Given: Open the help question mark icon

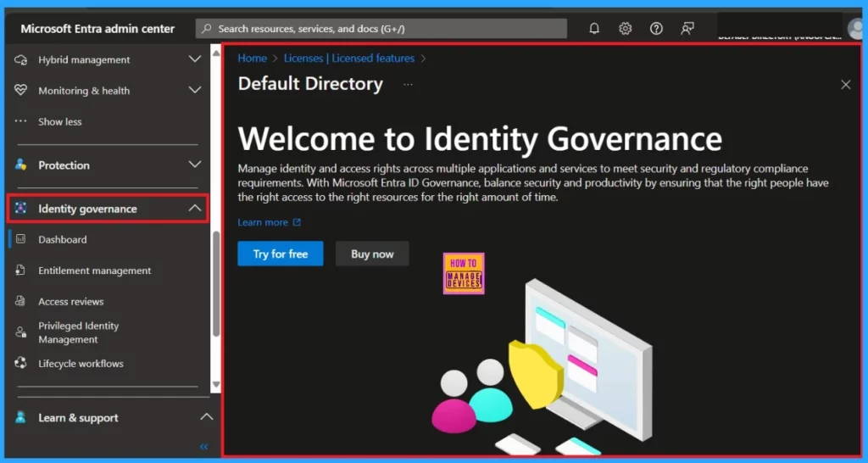Looking at the screenshot, I should [x=656, y=28].
